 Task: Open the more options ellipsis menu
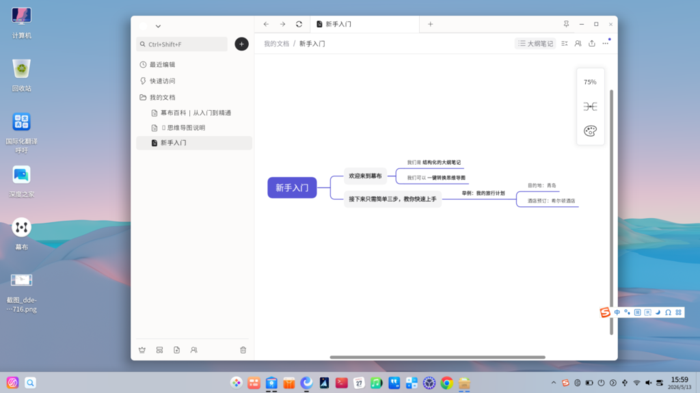[x=605, y=43]
